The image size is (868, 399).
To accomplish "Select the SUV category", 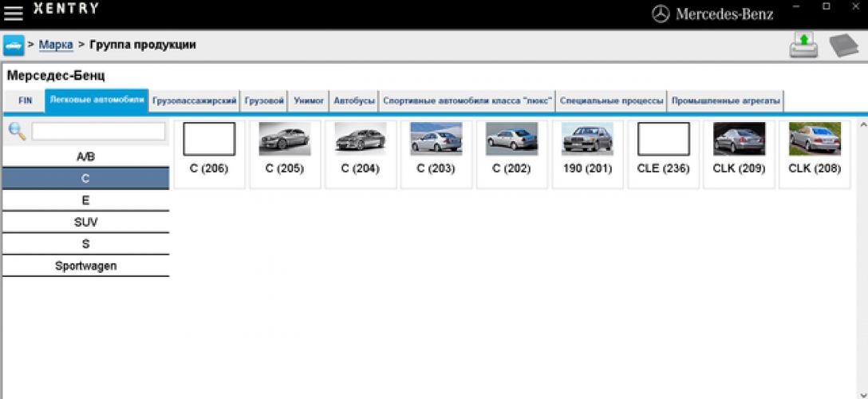I will [86, 222].
